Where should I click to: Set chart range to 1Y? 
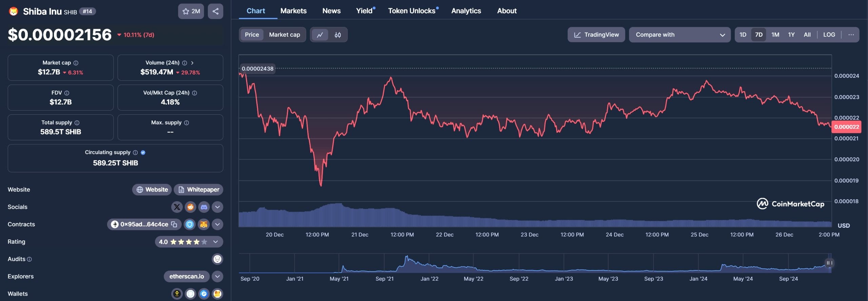(x=791, y=35)
